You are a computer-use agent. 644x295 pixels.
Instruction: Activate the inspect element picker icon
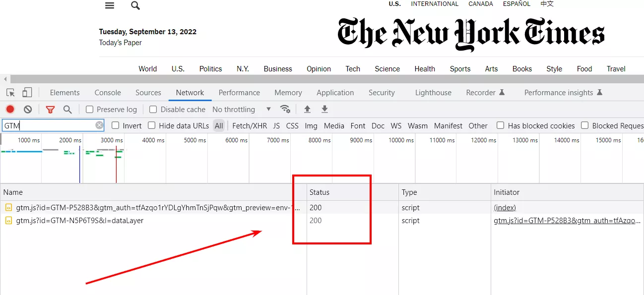(10, 93)
